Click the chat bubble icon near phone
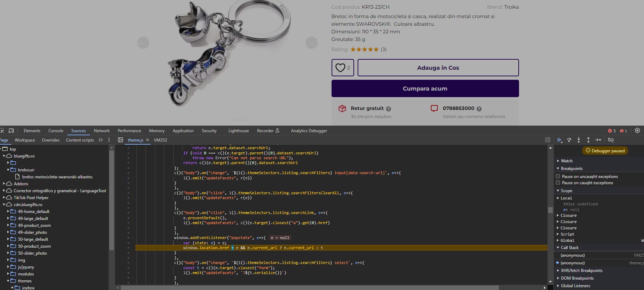 pos(434,109)
